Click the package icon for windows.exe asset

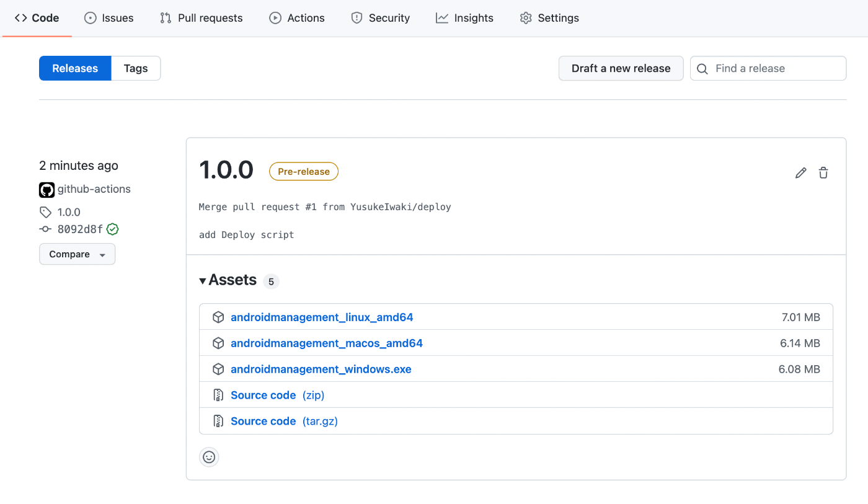tap(218, 369)
